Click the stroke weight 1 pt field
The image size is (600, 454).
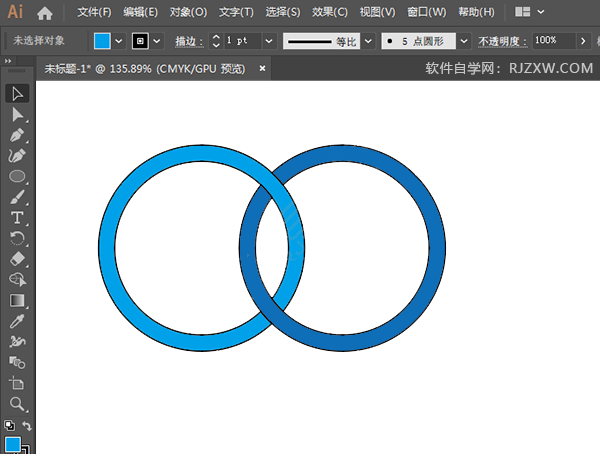pos(243,41)
